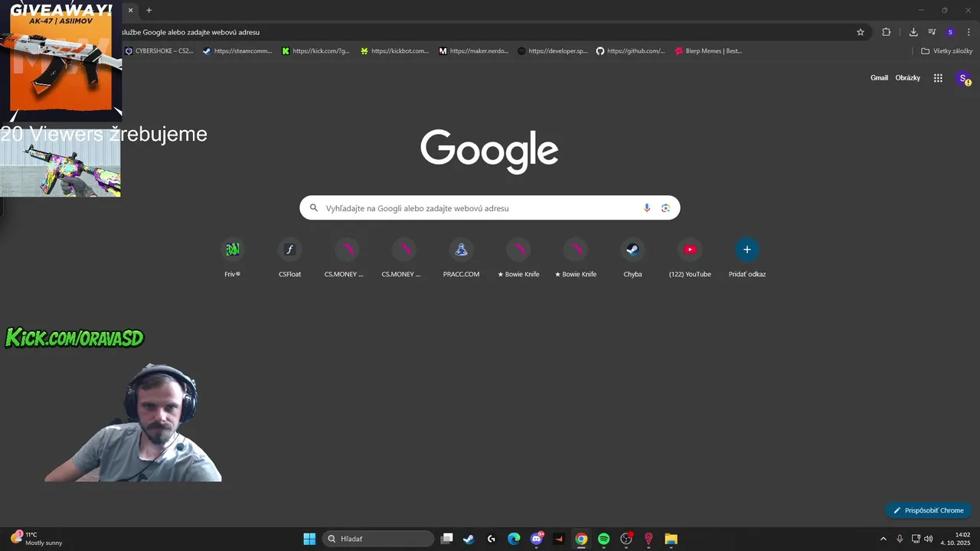The height and width of the screenshot is (551, 980).
Task: Open Discord from the taskbar
Action: (537, 539)
